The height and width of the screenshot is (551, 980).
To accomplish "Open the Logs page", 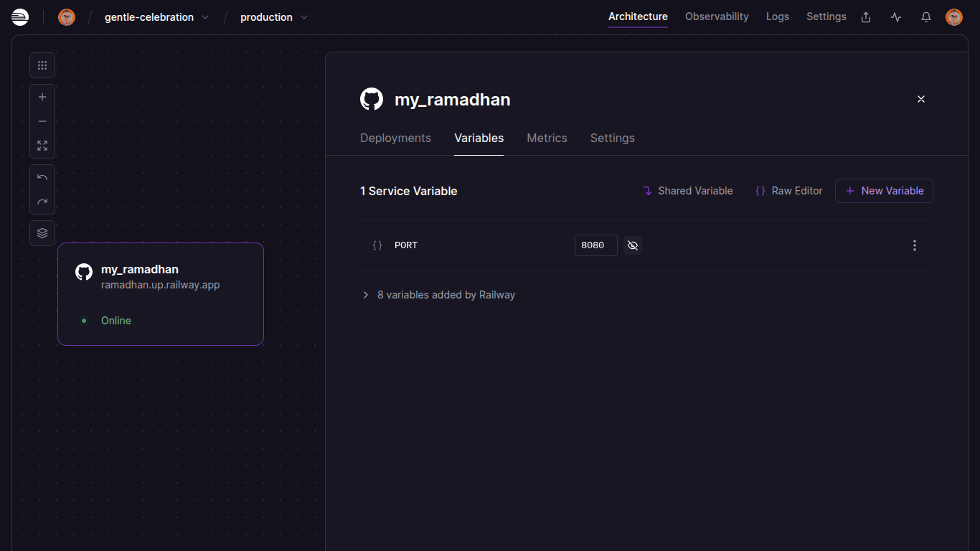I will click(x=778, y=17).
